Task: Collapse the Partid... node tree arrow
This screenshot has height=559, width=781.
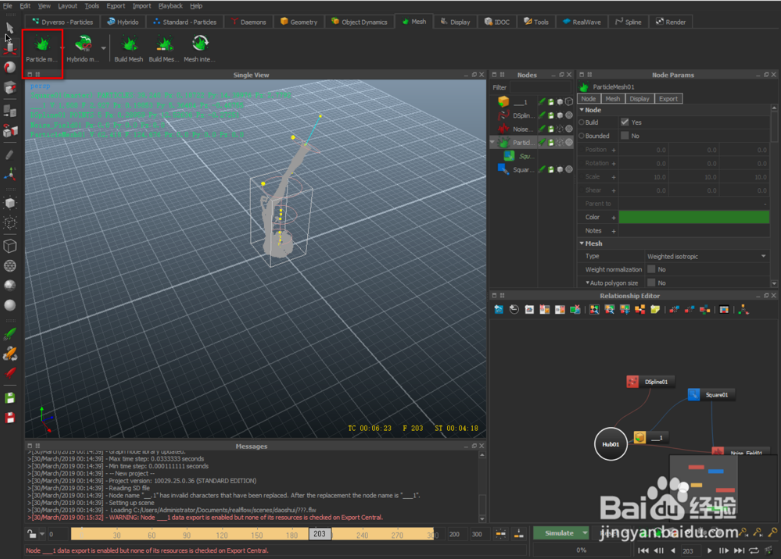Action: tap(493, 142)
